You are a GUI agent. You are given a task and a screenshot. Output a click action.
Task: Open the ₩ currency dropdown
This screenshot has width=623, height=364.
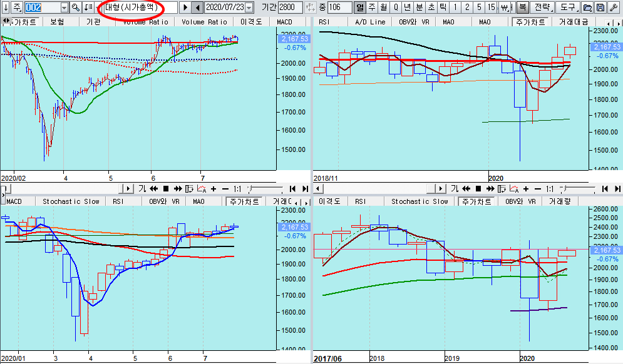(505, 7)
